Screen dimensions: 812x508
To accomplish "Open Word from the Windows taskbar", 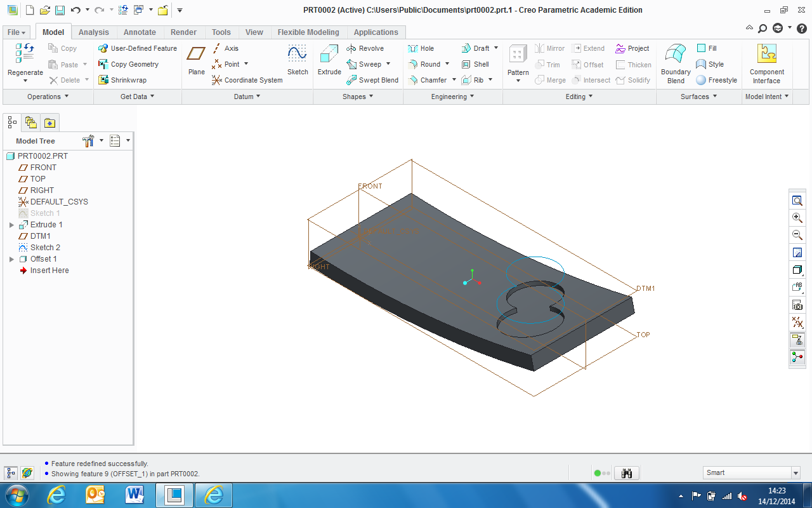I will (x=134, y=495).
